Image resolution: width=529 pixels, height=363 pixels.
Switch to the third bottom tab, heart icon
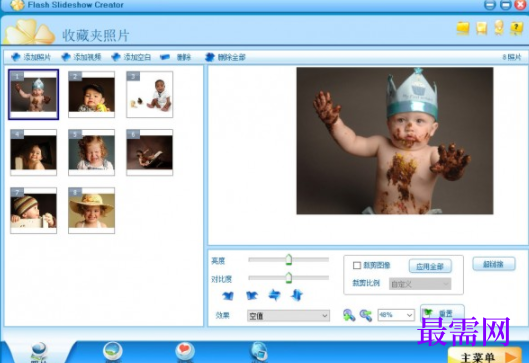185,351
